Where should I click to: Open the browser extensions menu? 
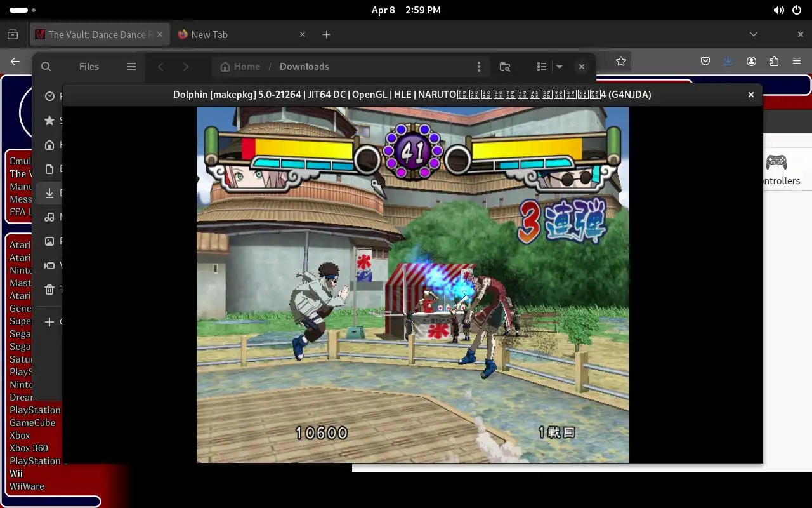774,62
